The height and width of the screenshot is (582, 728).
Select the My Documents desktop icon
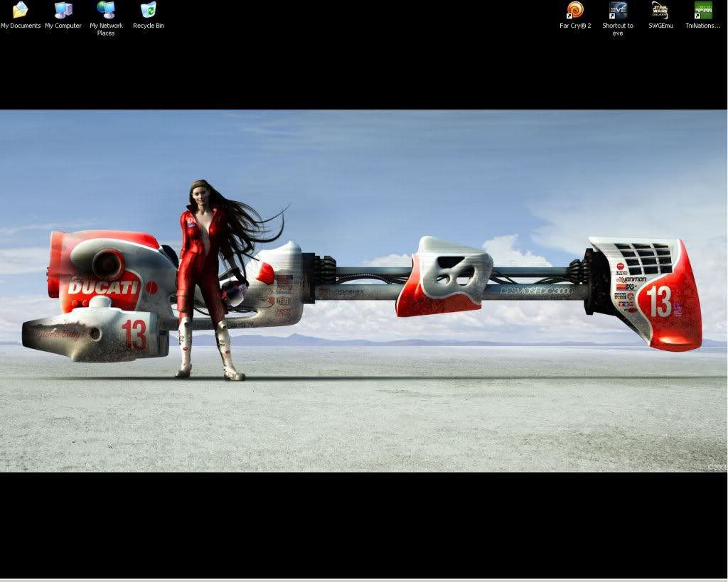coord(20,10)
